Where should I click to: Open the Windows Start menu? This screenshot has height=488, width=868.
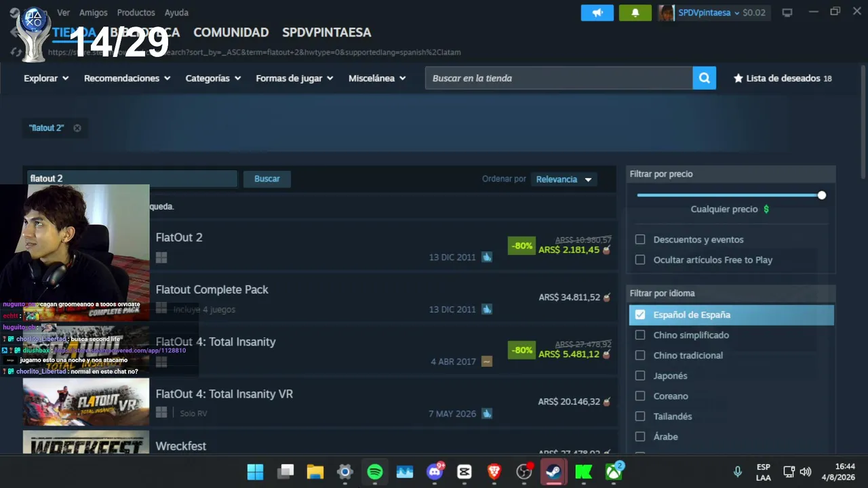pos(256,472)
